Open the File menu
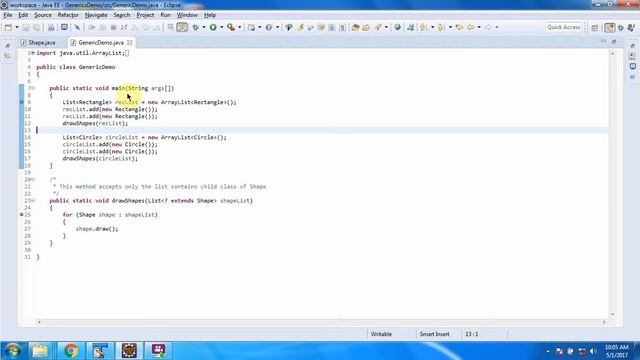640x360 pixels. [x=8, y=15]
